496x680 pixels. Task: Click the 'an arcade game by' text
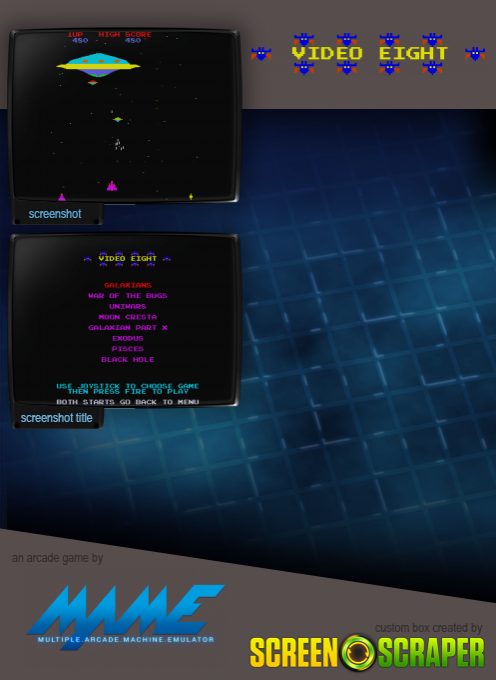[57, 558]
